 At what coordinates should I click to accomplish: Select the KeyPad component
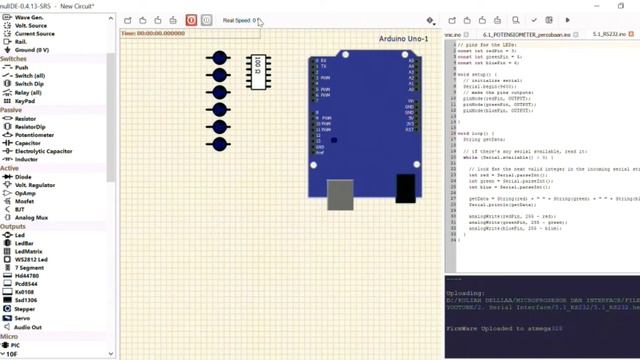click(x=25, y=101)
